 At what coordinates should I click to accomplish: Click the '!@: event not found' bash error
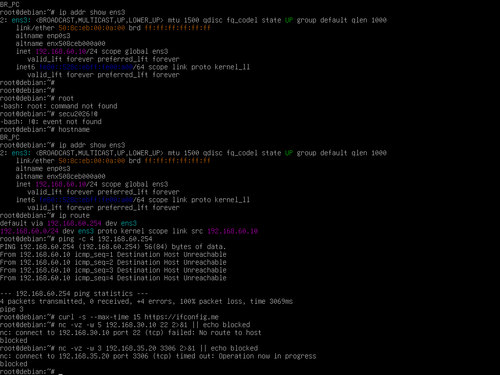51,122
